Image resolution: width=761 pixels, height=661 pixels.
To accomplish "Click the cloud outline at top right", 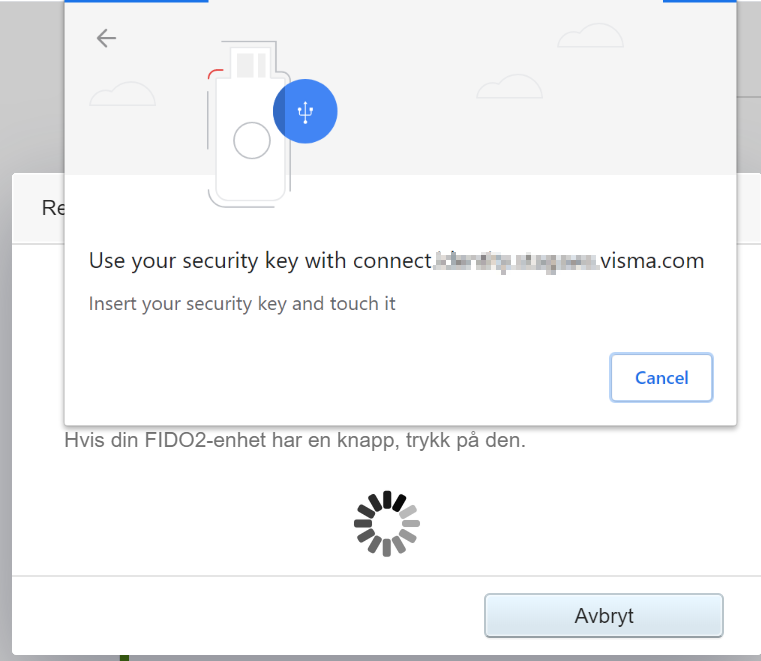I will (x=590, y=36).
